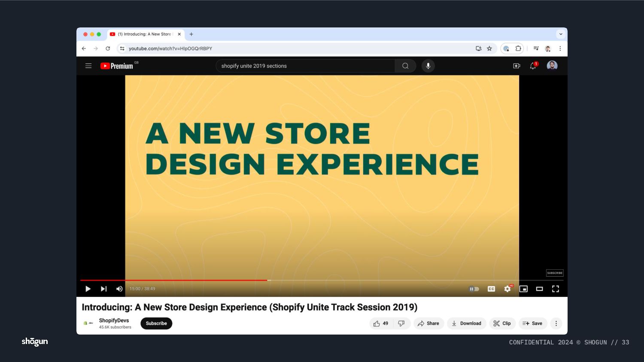Open the Create video button
The image size is (644, 362).
point(516,66)
